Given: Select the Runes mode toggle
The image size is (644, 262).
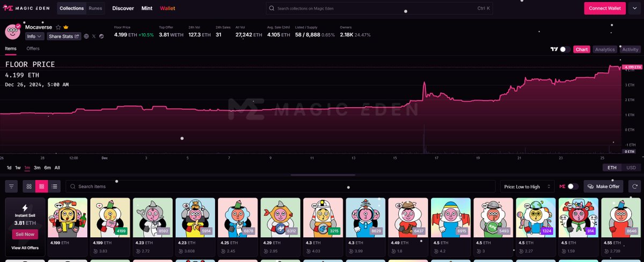Looking at the screenshot, I should point(96,9).
